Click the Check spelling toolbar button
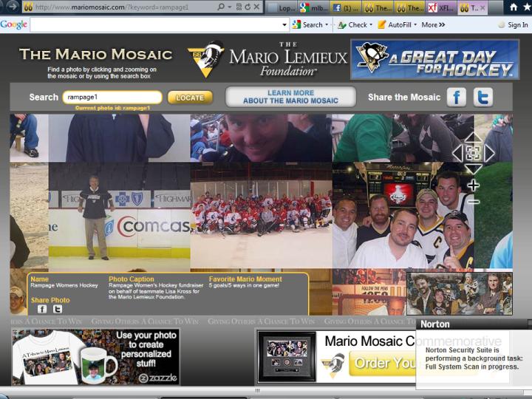The height and width of the screenshot is (399, 532). click(352, 25)
